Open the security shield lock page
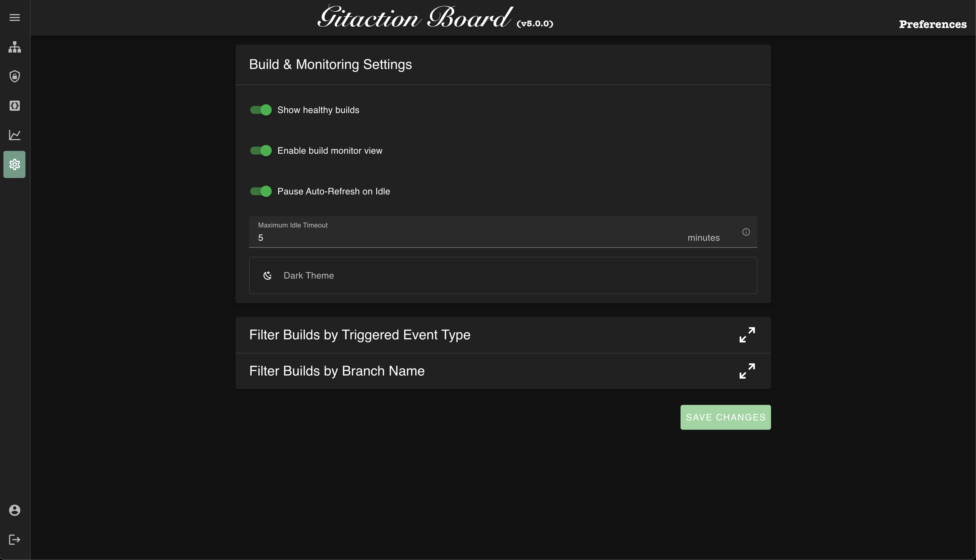Screen dimensions: 976x560 click(15, 76)
